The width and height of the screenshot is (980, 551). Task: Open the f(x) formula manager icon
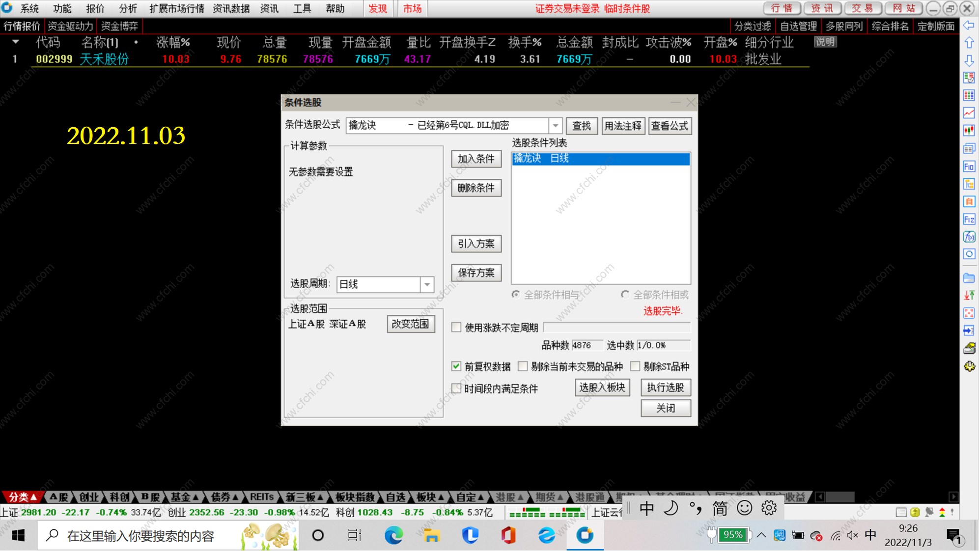pyautogui.click(x=969, y=237)
